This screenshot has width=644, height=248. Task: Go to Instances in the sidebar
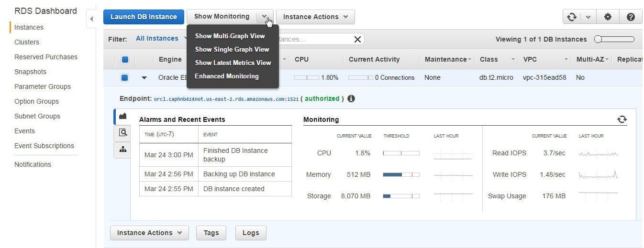pos(29,27)
